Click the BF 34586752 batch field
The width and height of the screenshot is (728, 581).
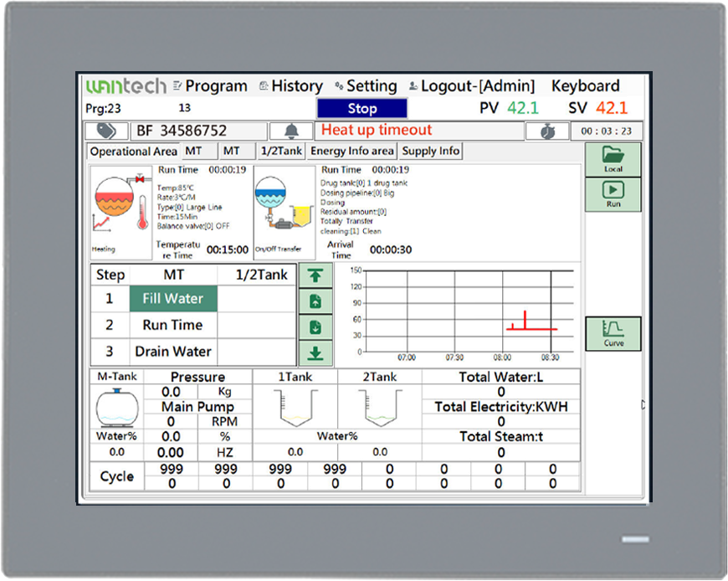[199, 131]
